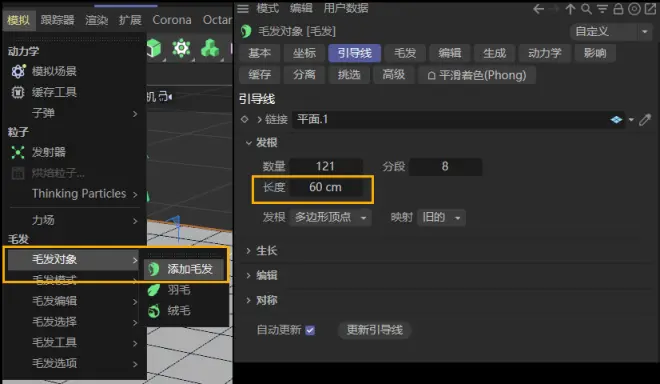The image size is (660, 384).
Task: Expand the 毛发选项 submenu
Action: point(135,364)
